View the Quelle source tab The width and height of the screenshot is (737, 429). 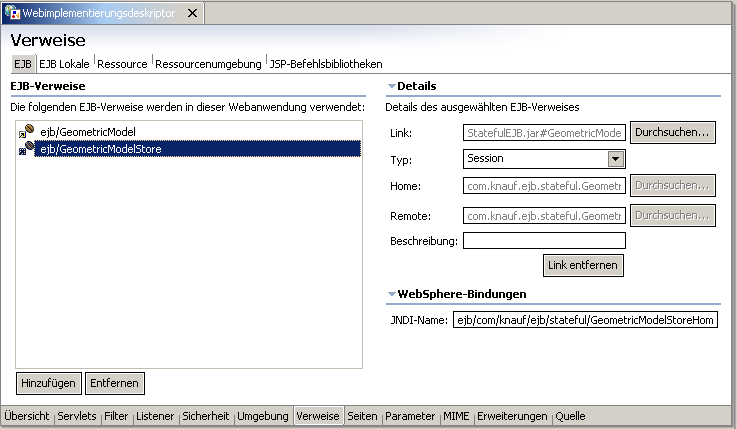coord(570,416)
